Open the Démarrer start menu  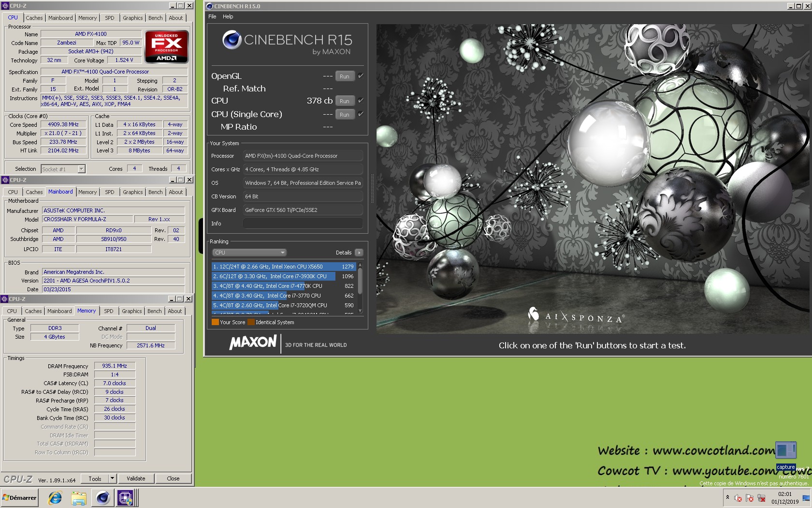pos(19,498)
